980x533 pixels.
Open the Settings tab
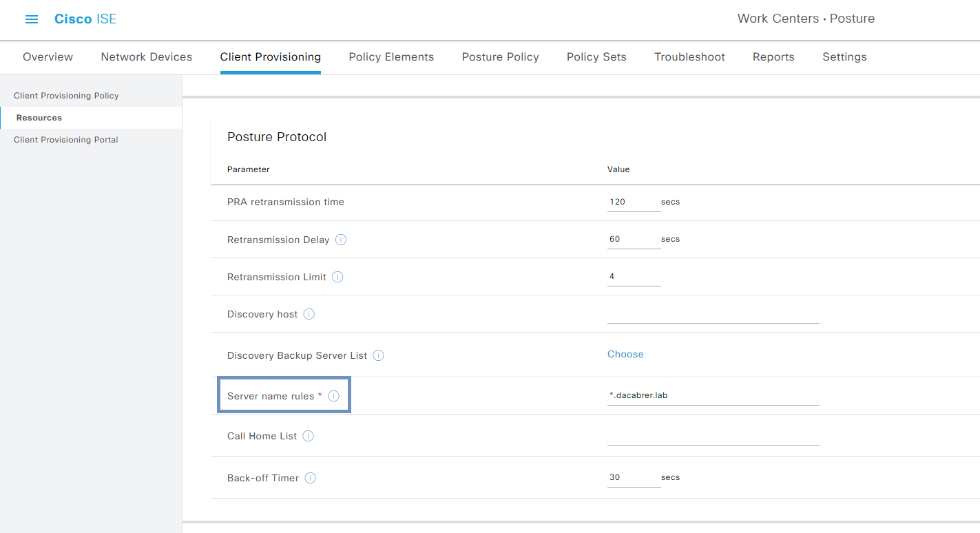point(844,57)
